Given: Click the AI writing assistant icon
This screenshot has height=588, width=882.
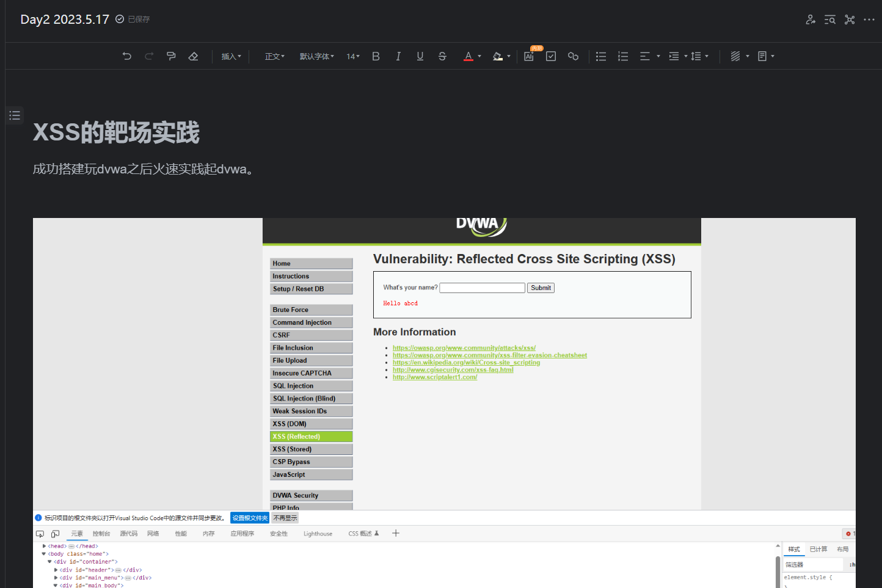Looking at the screenshot, I should point(529,56).
